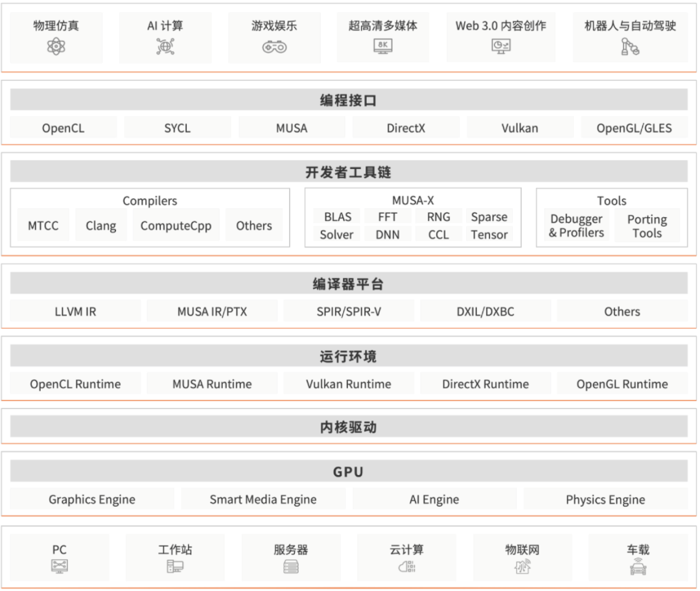Viewport: 700px width, 591px height.
Task: Select the OpenCL interface box
Action: (x=64, y=128)
